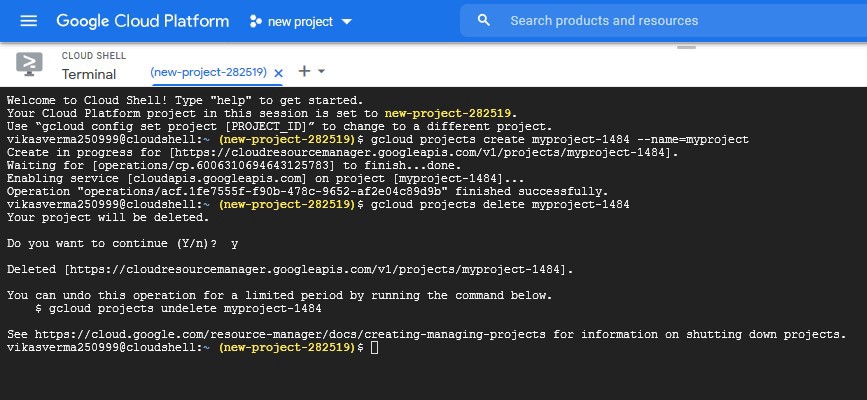Click the 'Enabling service [cloudapis.googleapis.com]' line

tap(265, 179)
